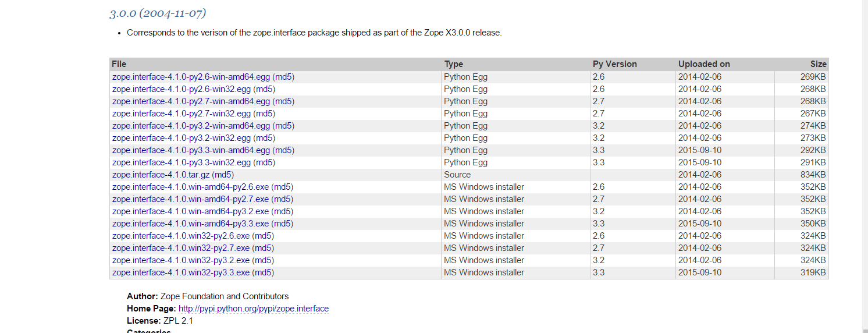Image resolution: width=868 pixels, height=333 pixels.
Task: Download zope.interface-4.1.0-py2.6-win32.egg
Action: (182, 89)
